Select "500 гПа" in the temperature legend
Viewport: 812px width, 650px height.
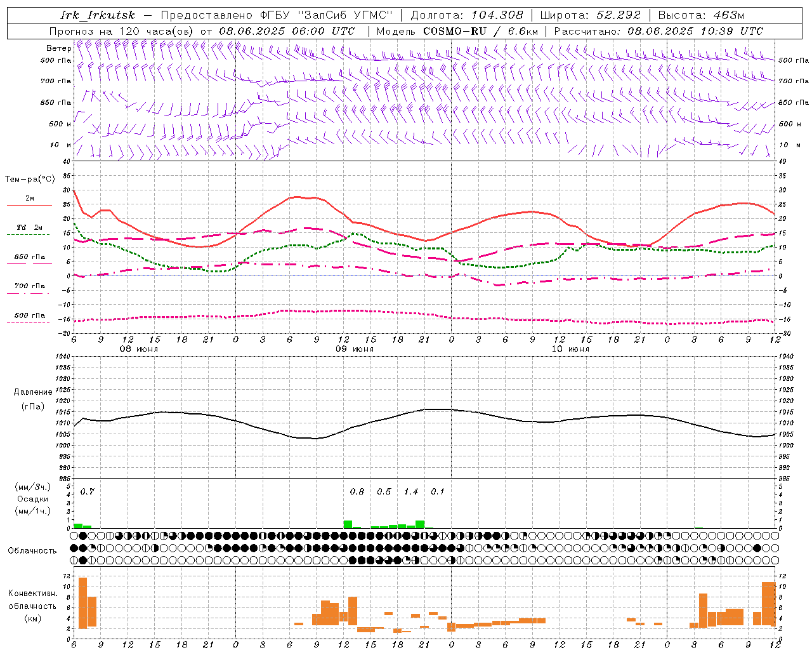(30, 315)
